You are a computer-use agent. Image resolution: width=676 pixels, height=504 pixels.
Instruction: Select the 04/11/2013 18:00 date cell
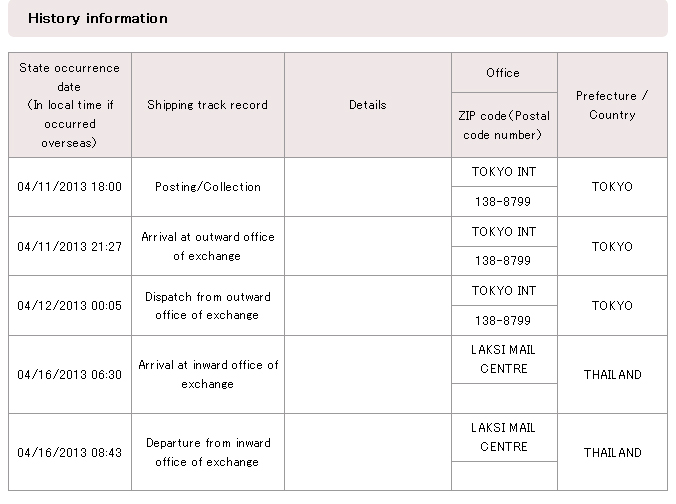click(69, 187)
